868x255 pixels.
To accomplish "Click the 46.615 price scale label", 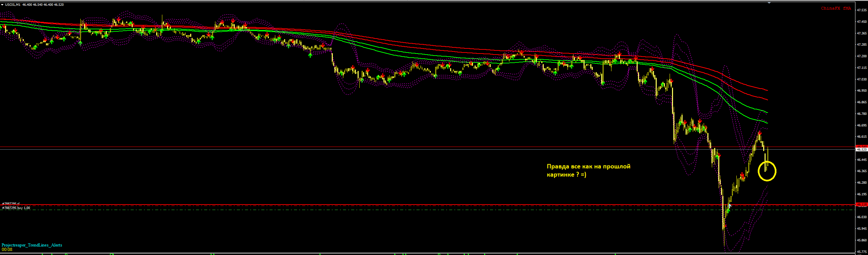I will coord(862,137).
